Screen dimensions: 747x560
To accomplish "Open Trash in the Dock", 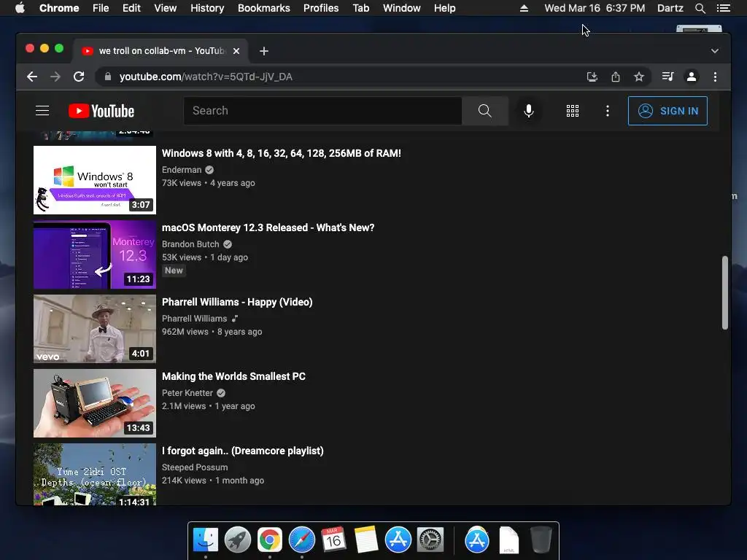I will coord(541,540).
